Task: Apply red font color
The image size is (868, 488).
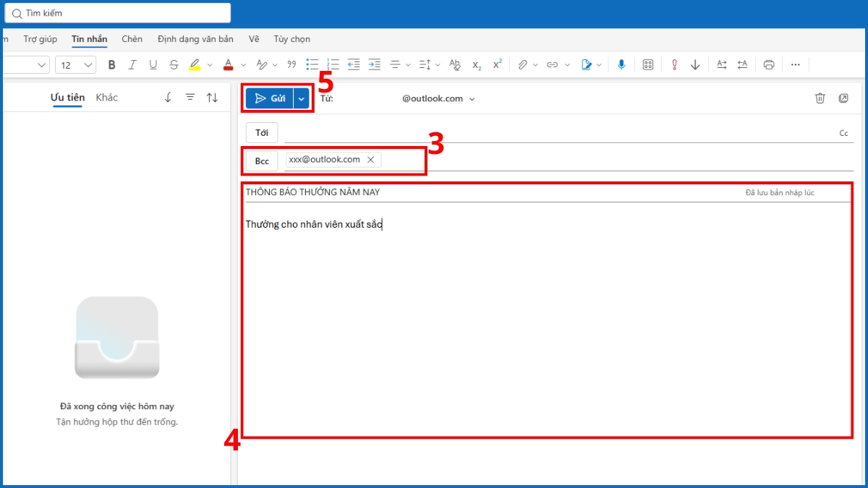Action: point(228,65)
